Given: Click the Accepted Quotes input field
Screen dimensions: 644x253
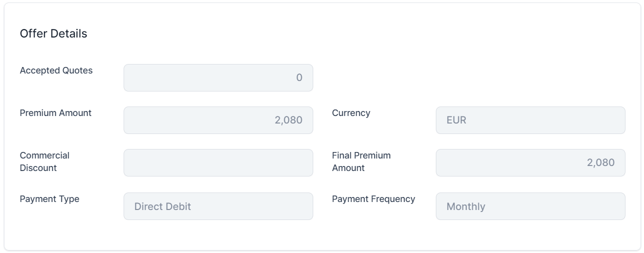Looking at the screenshot, I should pos(218,77).
